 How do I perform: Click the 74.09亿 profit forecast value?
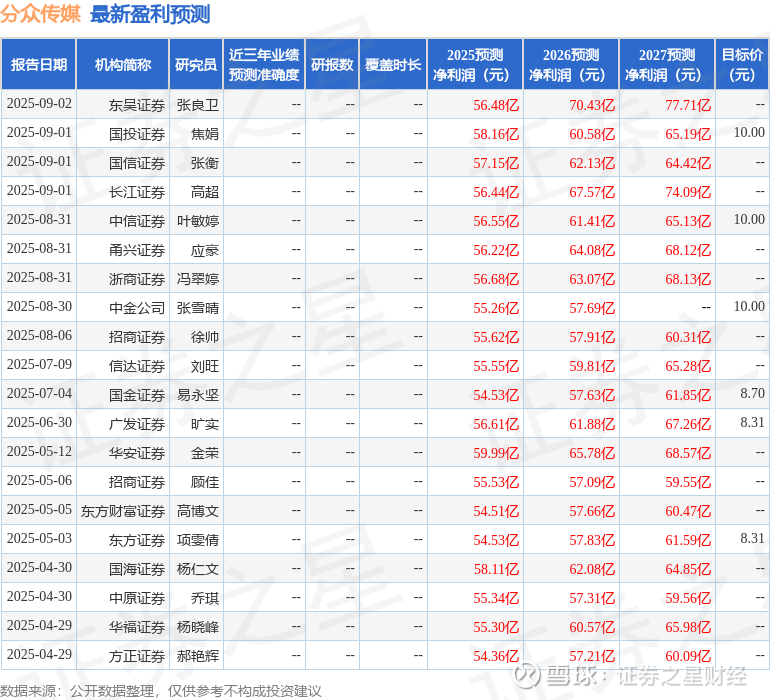tap(688, 192)
